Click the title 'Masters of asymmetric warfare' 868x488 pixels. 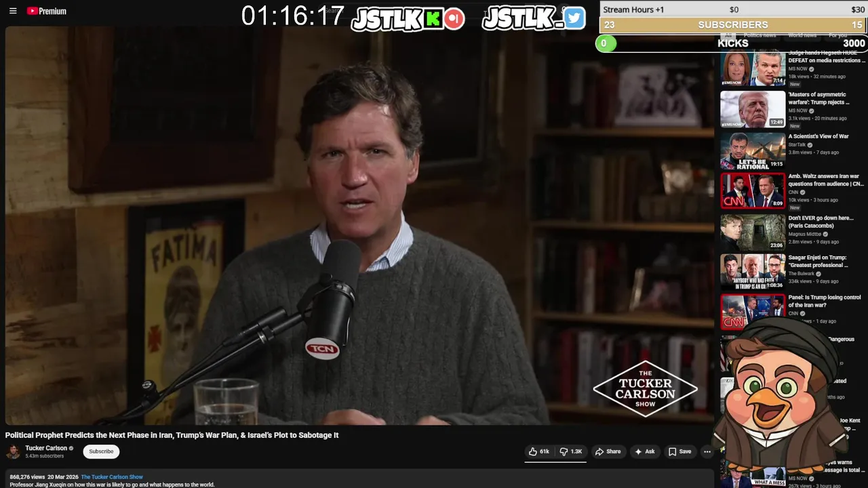[x=818, y=98]
